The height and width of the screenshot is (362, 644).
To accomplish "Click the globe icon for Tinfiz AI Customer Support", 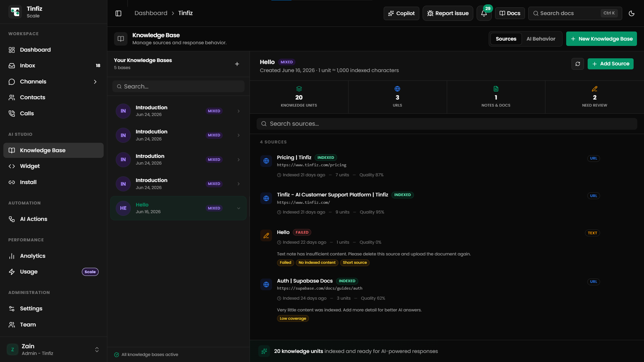I will (x=266, y=198).
